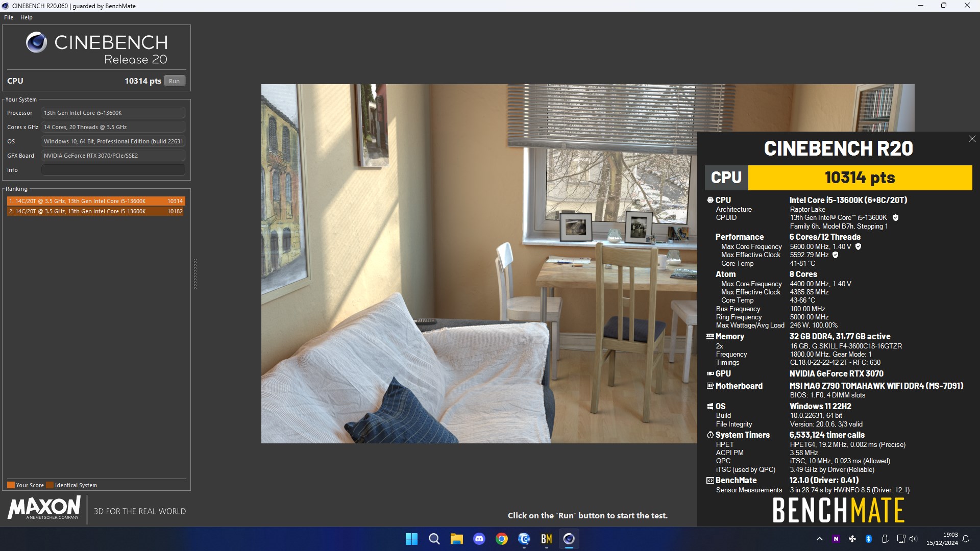Click the 10314 pts score banner

click(x=860, y=178)
